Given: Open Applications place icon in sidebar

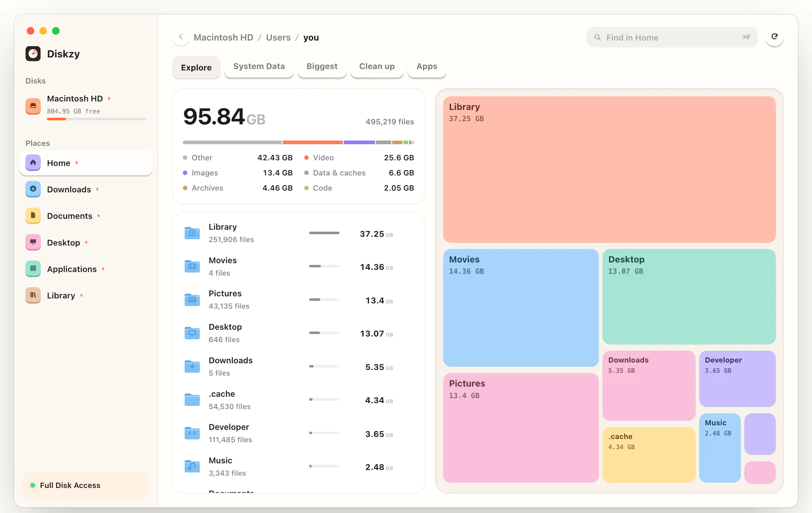Looking at the screenshot, I should coord(33,268).
